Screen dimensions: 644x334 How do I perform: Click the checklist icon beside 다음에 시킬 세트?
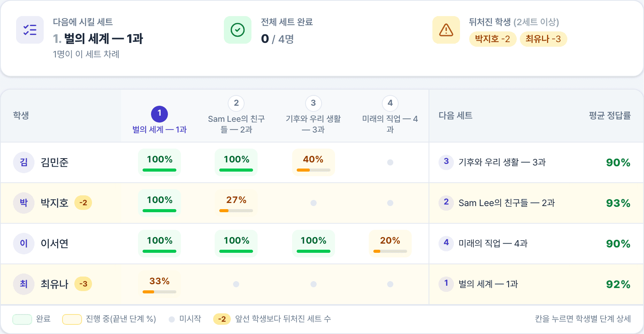click(30, 30)
